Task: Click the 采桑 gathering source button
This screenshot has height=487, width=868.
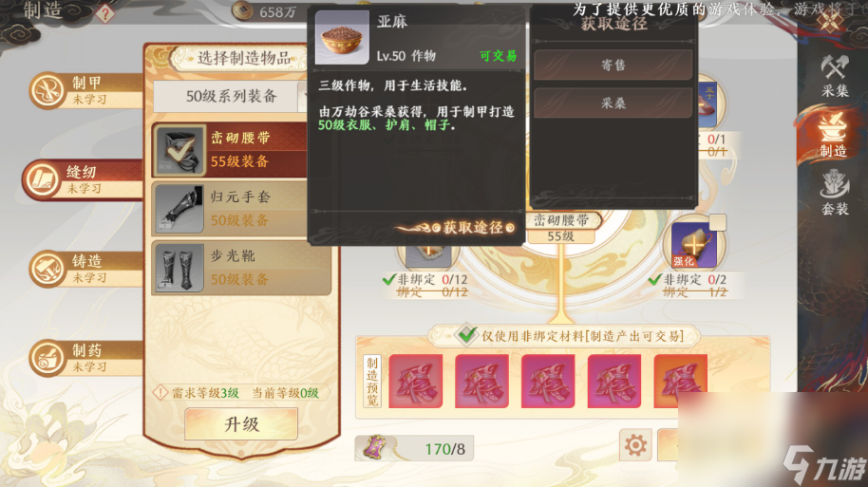Action: [x=613, y=103]
